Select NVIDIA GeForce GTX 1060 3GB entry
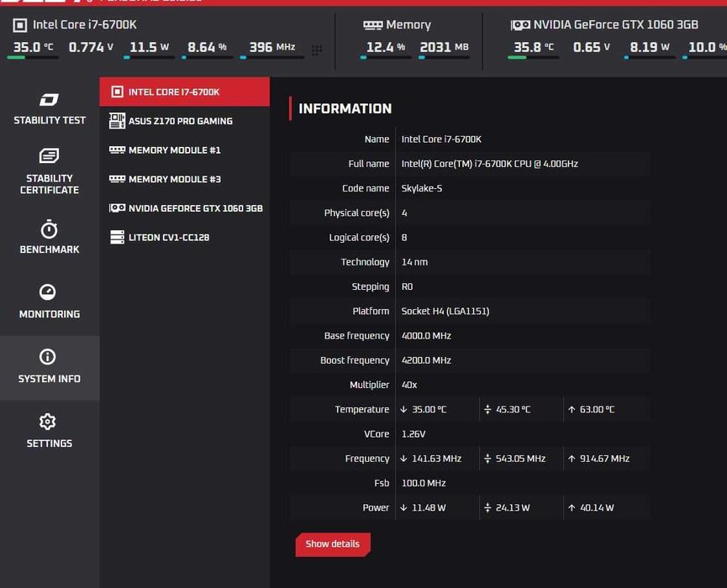The width and height of the screenshot is (727, 588). click(185, 208)
